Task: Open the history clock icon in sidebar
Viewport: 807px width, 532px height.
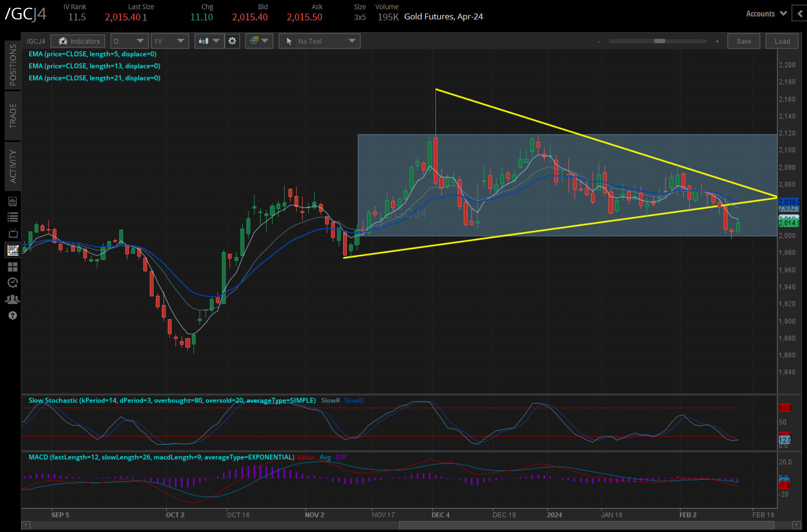Action: point(13,283)
